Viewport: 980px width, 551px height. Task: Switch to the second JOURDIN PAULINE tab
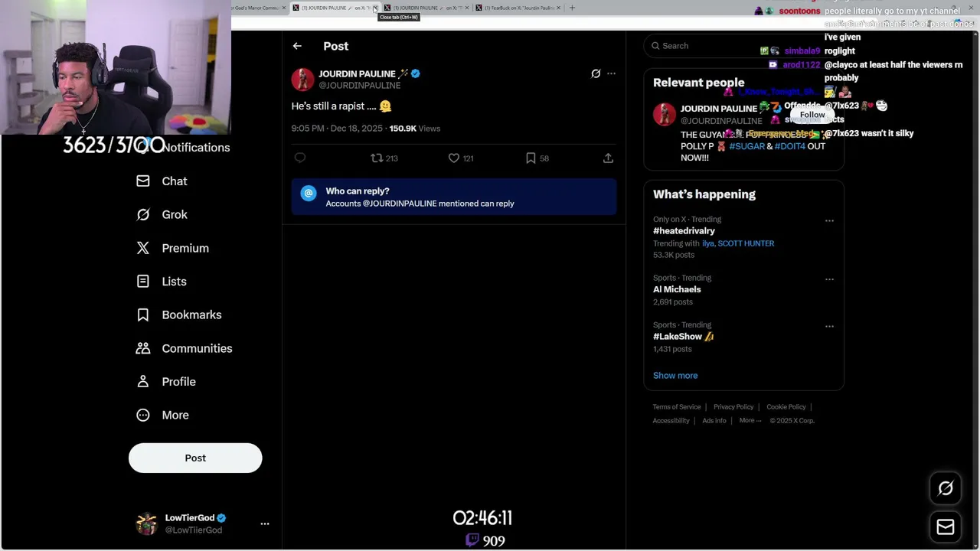click(x=427, y=8)
